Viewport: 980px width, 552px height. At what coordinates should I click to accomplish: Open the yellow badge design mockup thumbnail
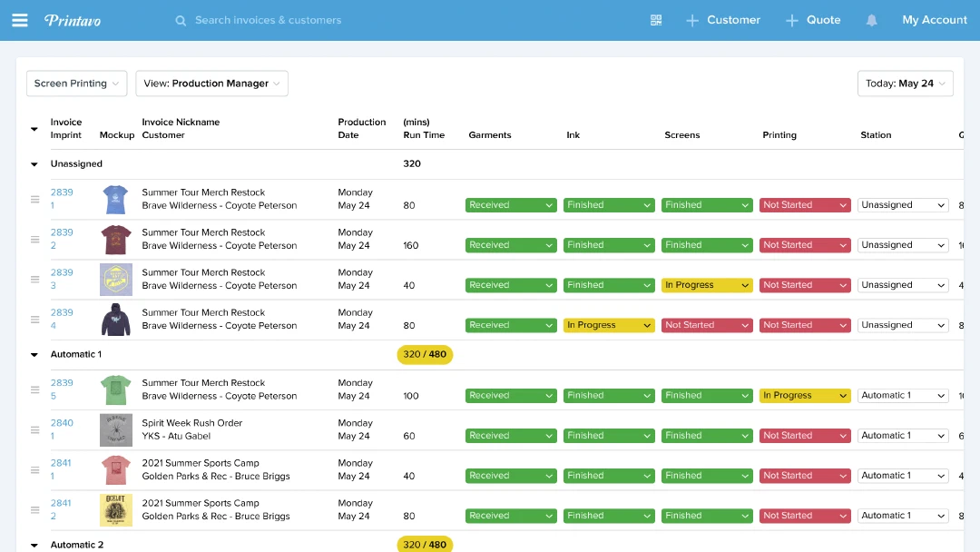115,280
